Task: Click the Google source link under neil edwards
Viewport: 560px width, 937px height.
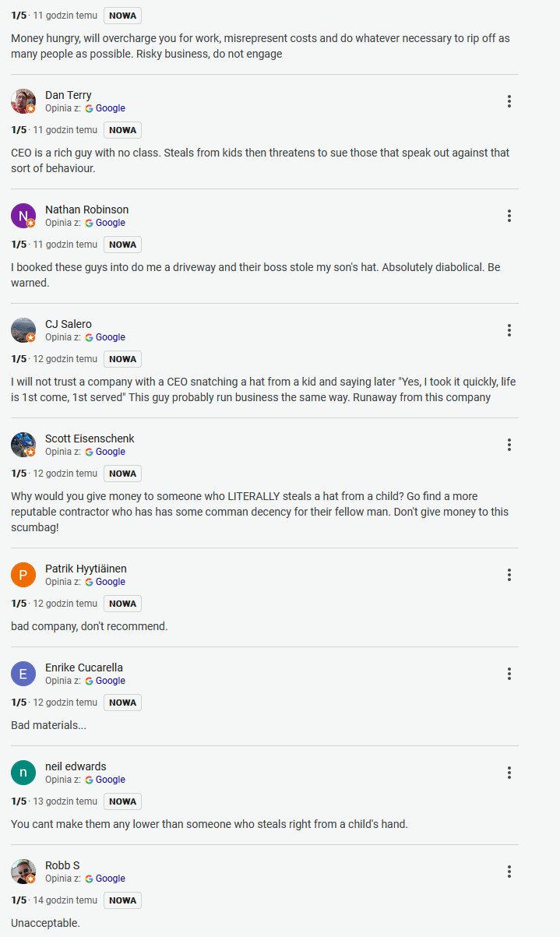Action: (x=110, y=780)
